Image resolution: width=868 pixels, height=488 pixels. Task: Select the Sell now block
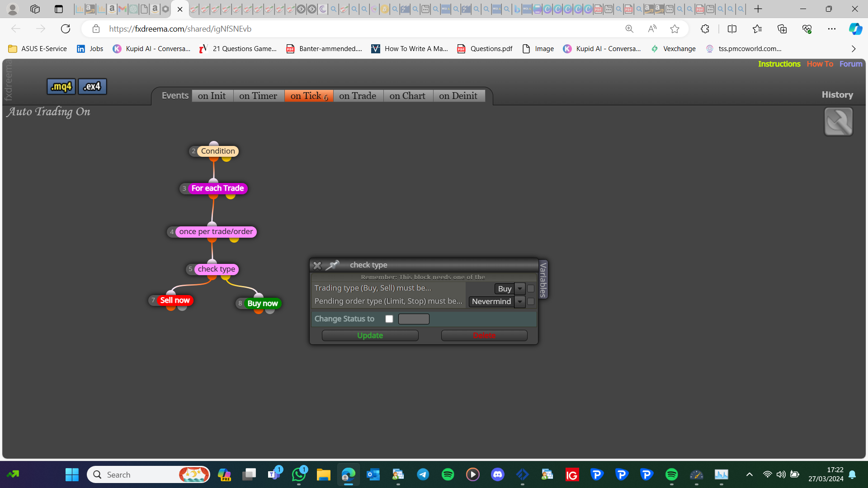click(175, 300)
